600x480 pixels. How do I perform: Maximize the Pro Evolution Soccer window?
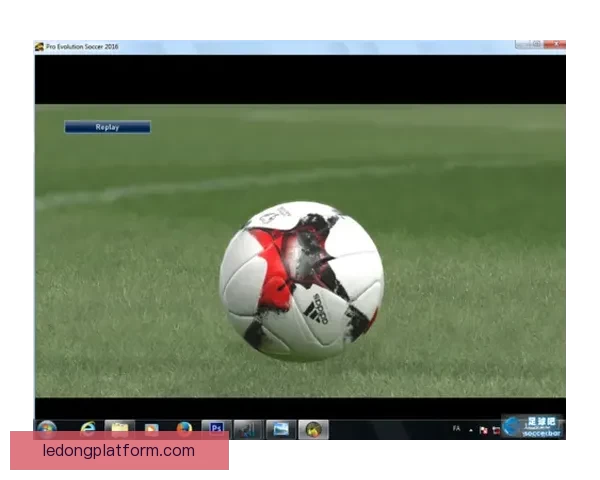(x=537, y=44)
